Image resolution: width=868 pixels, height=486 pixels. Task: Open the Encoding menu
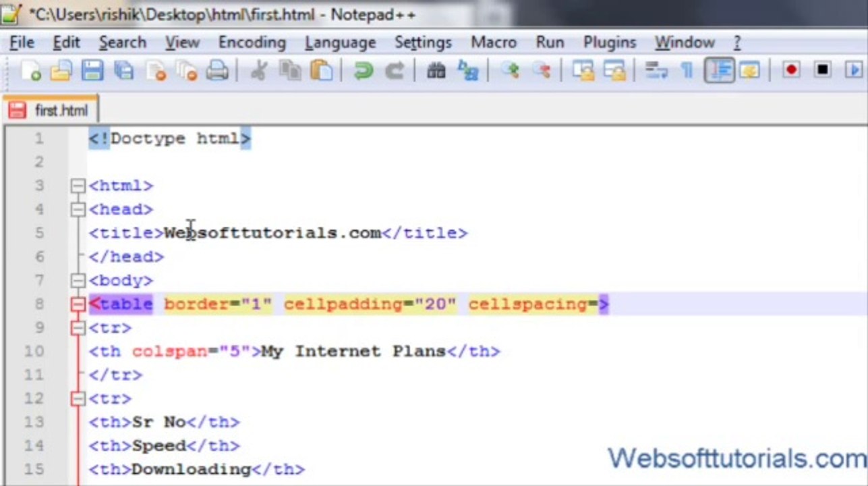[252, 43]
